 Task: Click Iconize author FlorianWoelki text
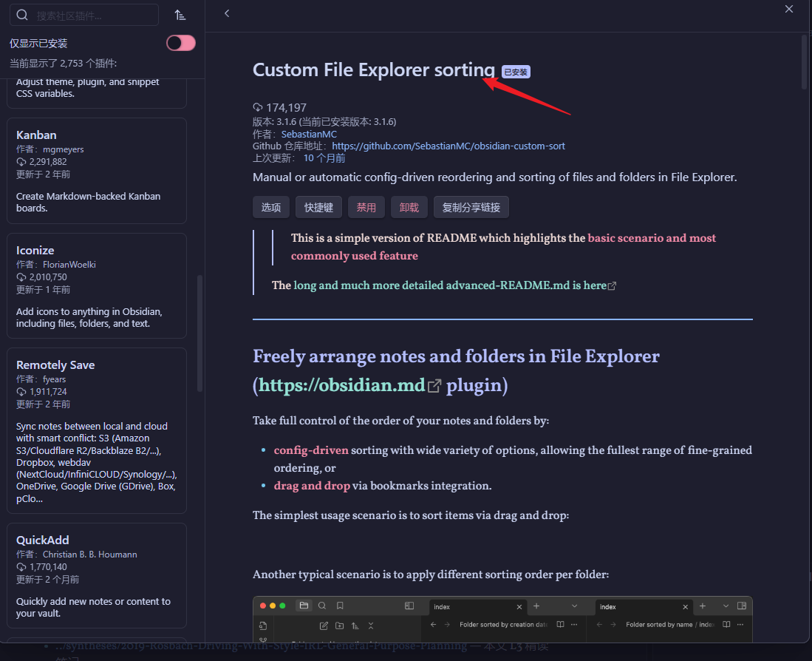tap(69, 265)
